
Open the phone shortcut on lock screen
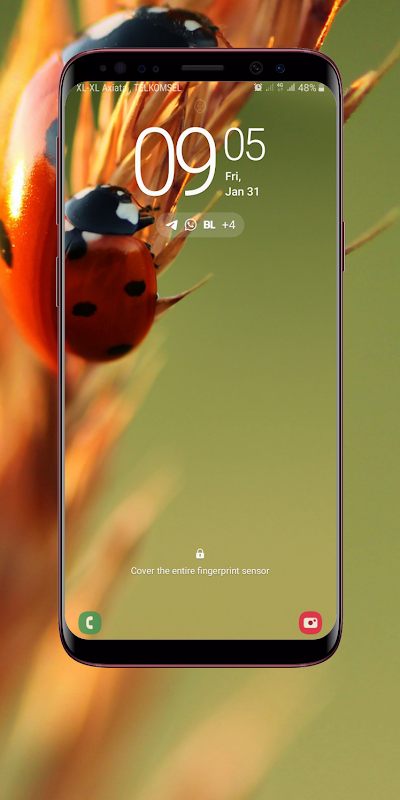pos(90,622)
